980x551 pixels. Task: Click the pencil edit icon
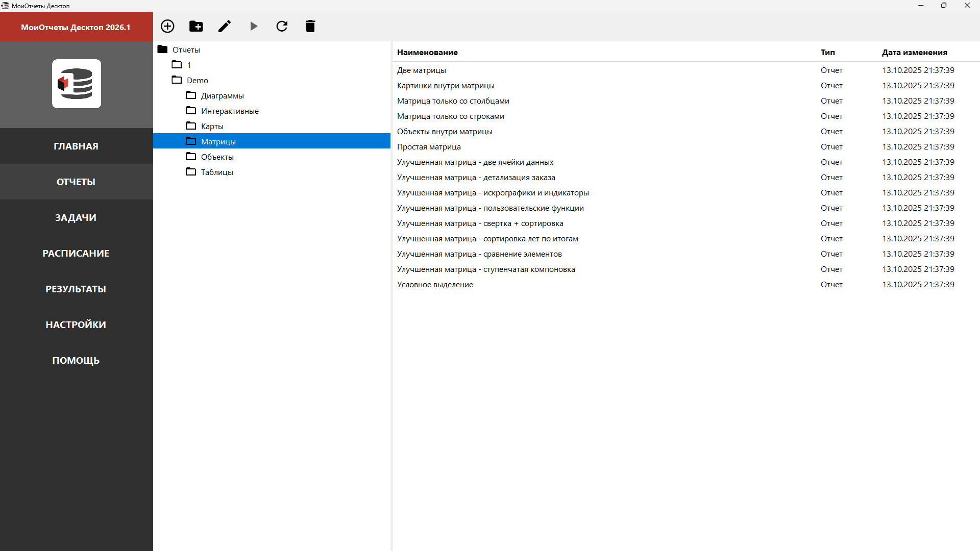[x=225, y=26]
